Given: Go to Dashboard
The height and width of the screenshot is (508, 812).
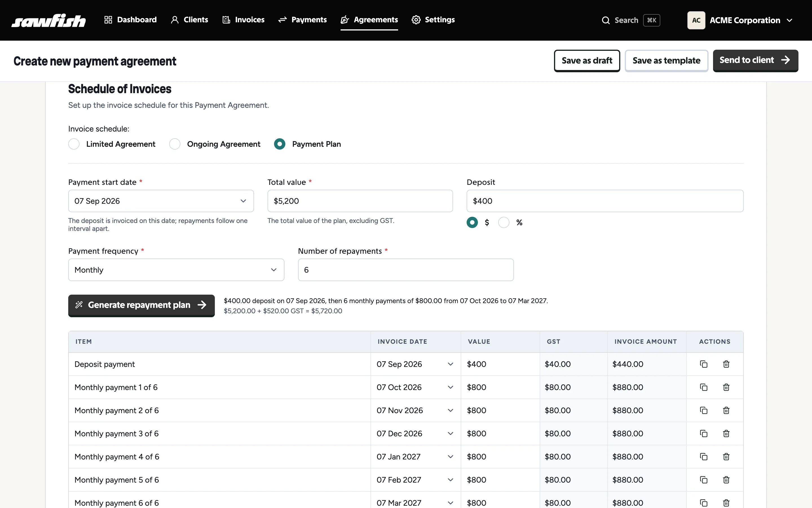Looking at the screenshot, I should (130, 20).
